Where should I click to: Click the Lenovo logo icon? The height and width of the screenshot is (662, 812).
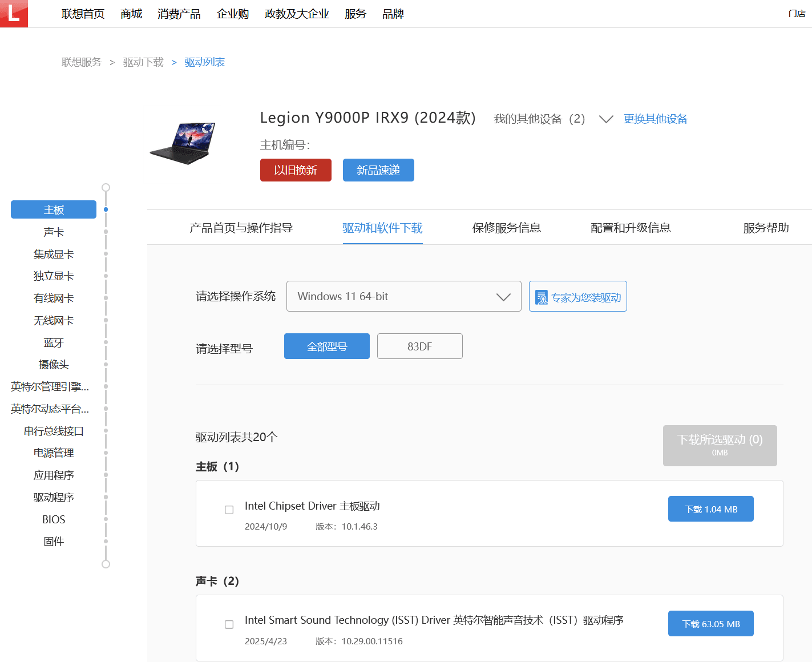(x=14, y=14)
